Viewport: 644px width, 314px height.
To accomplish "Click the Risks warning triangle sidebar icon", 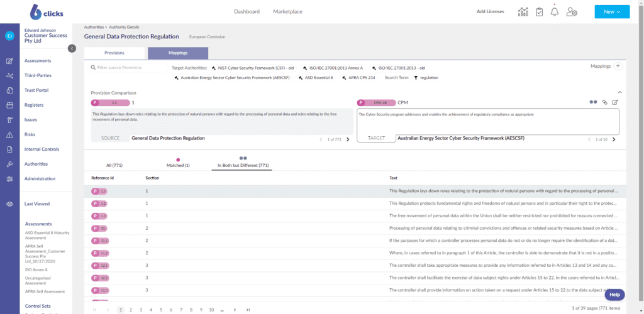I will coord(9,134).
